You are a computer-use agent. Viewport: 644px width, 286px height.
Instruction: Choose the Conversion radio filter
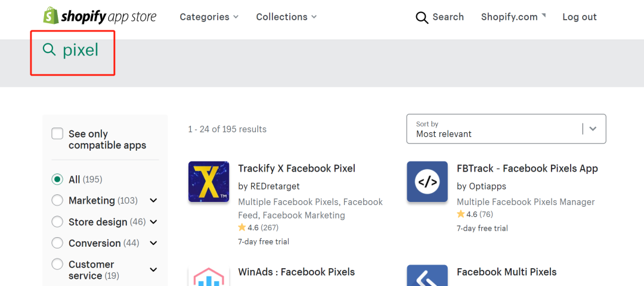point(57,243)
